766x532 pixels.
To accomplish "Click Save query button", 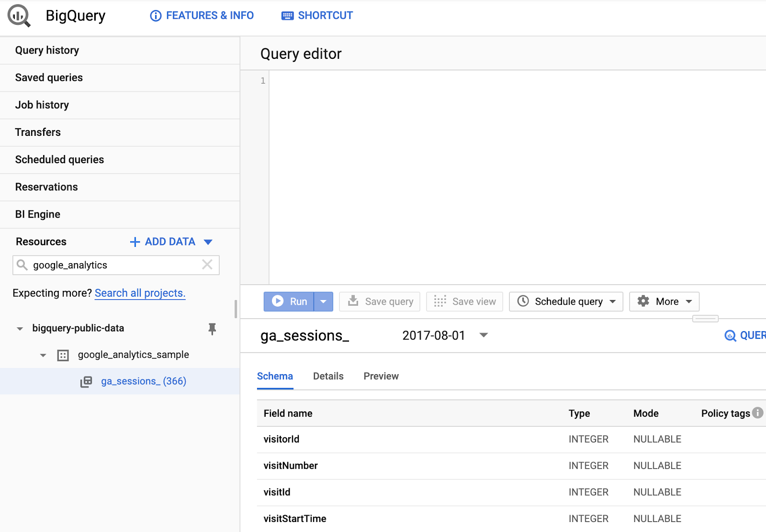I will point(380,301).
